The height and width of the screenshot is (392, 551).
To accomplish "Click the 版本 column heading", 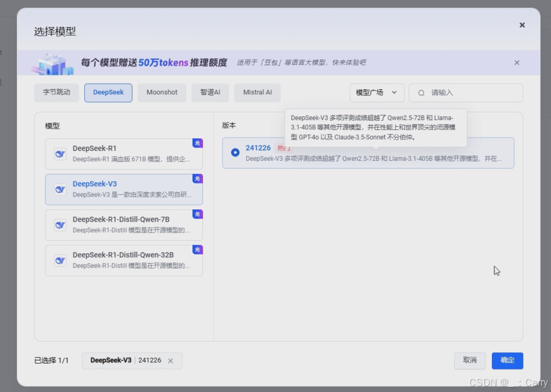I will 229,126.
